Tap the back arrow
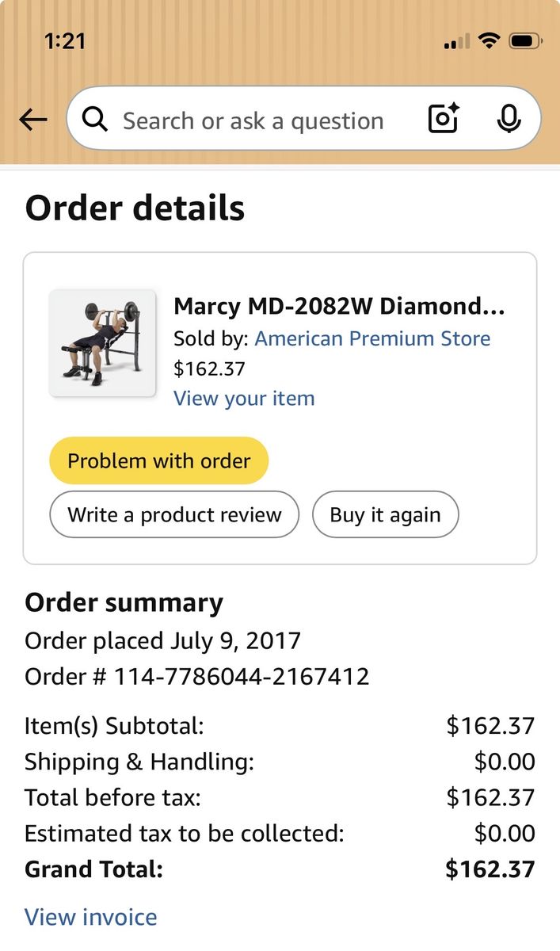The image size is (560, 951). [33, 120]
